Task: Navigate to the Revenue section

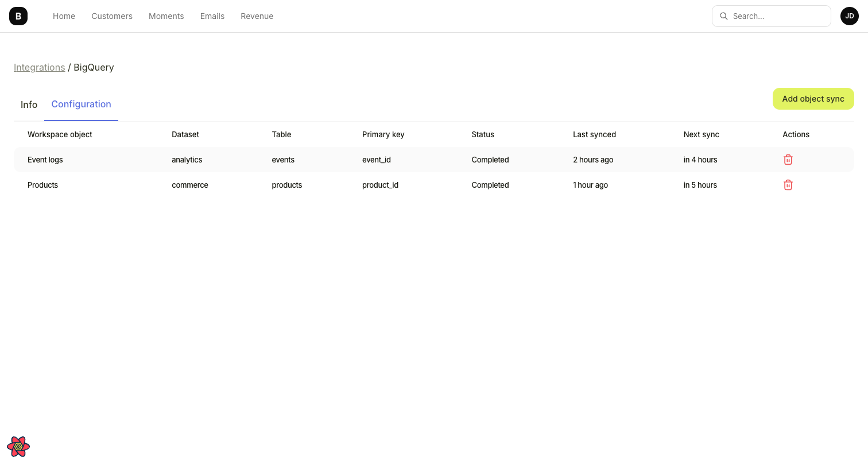Action: [x=257, y=15]
